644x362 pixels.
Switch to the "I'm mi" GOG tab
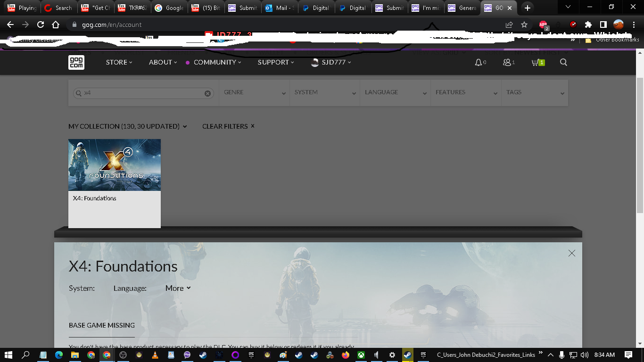(x=427, y=8)
